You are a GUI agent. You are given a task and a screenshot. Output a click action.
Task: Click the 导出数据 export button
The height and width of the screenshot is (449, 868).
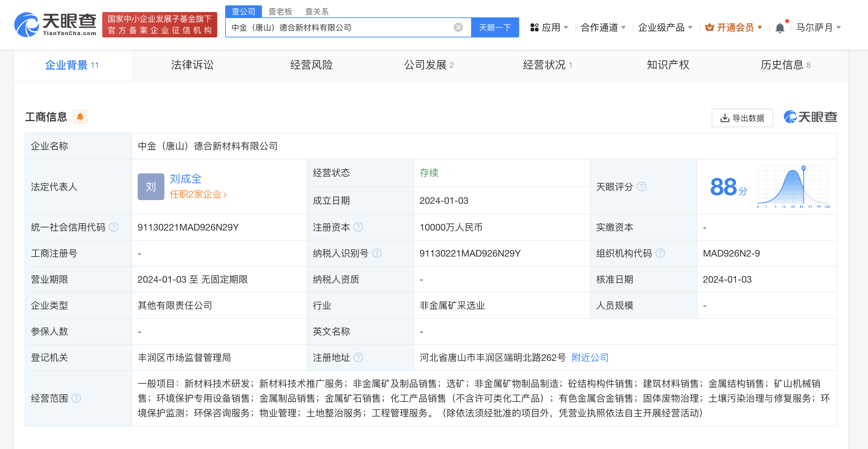742,118
